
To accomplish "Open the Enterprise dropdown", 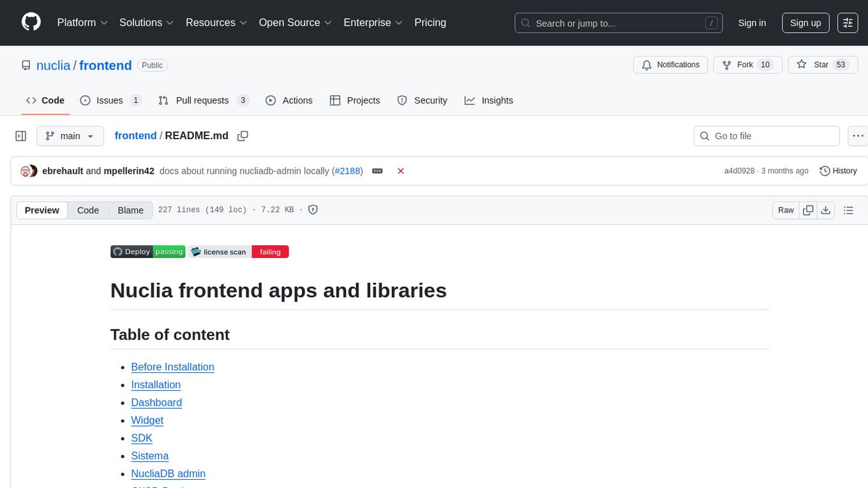I will (373, 22).
